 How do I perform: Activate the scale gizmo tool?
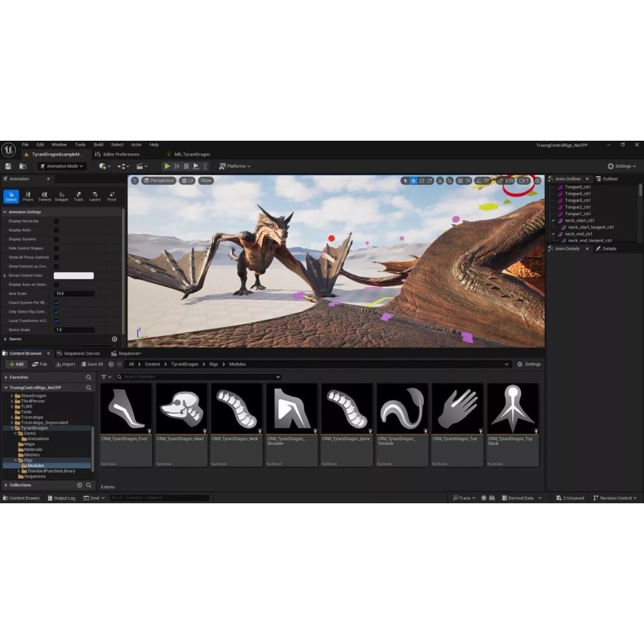coord(429,181)
